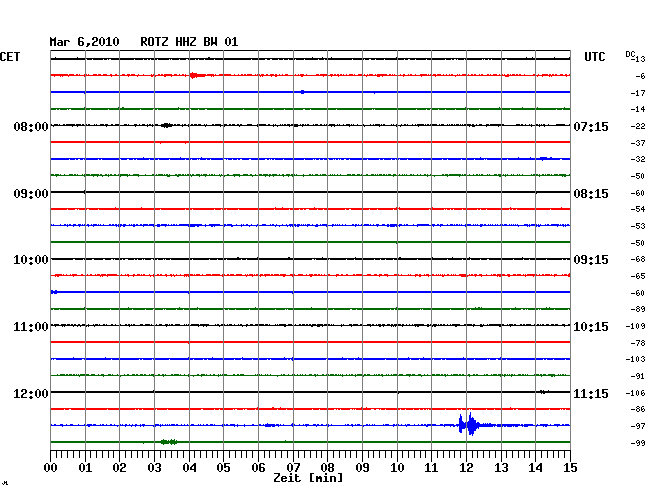Viewport: 650px width, 494px height.
Task: Select the DC value "-78"
Action: 638,343
